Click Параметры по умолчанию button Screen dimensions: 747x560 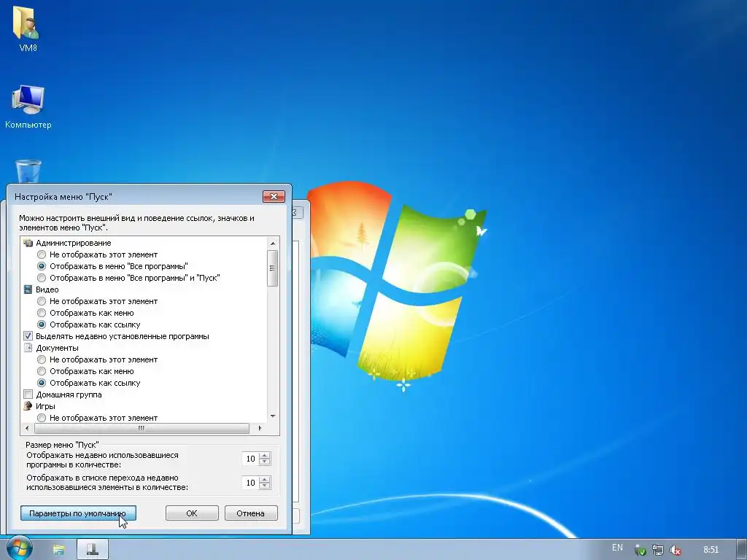pyautogui.click(x=78, y=513)
